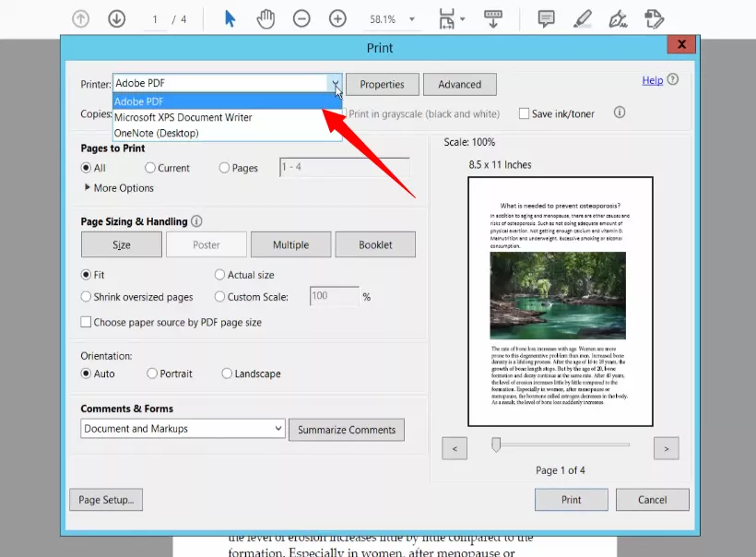Choose the Actual size radio option
Image resolution: width=756 pixels, height=557 pixels.
coord(219,275)
